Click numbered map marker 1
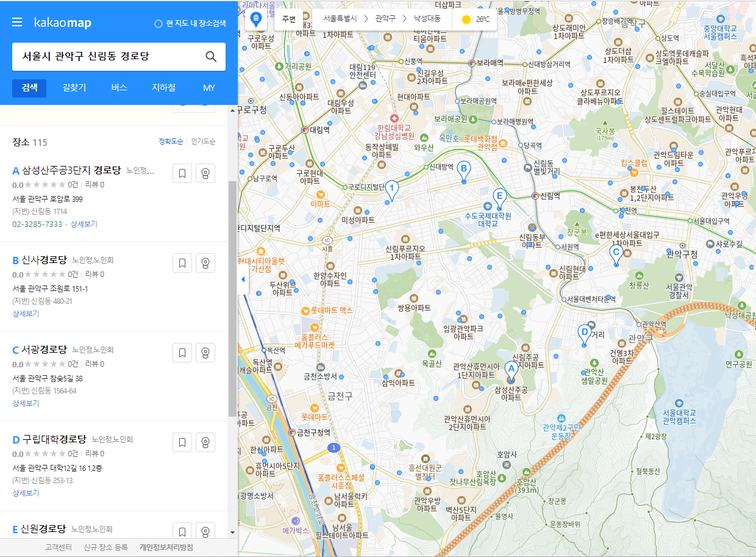Image resolution: width=756 pixels, height=557 pixels. tap(392, 190)
